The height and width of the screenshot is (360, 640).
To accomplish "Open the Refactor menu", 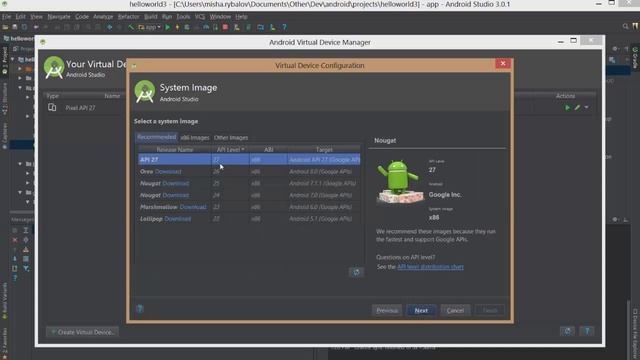I will tap(128, 17).
